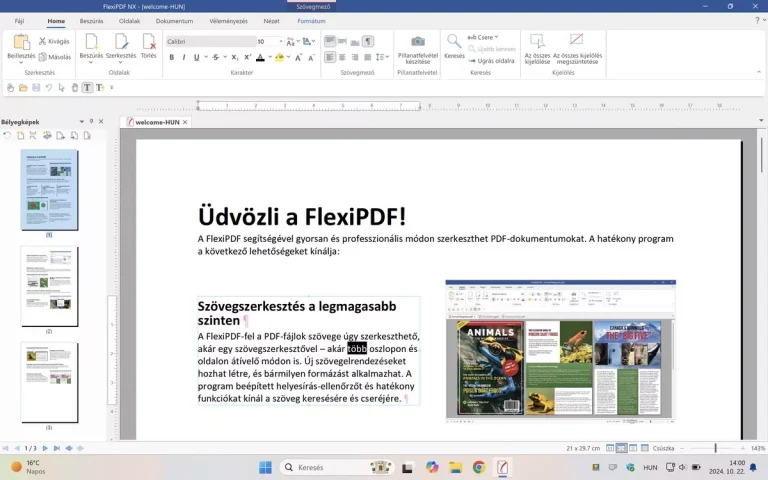Open the Fájl menu

[x=20, y=21]
